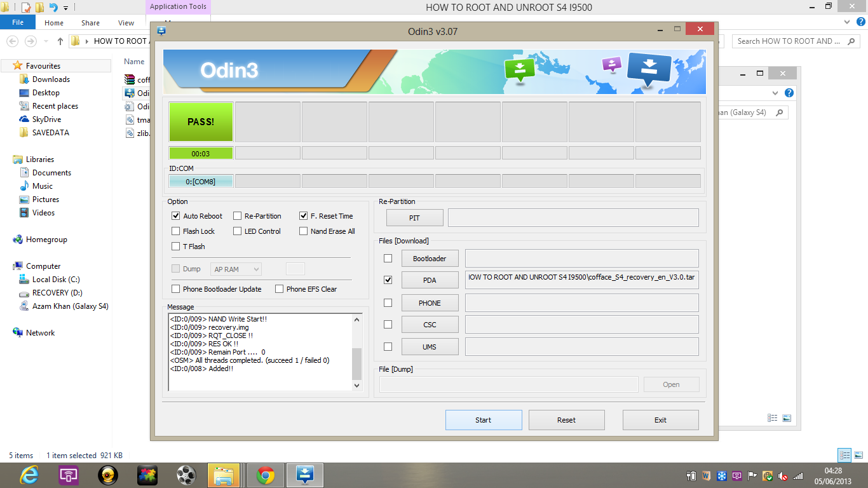Click the Explorer search box

(797, 41)
